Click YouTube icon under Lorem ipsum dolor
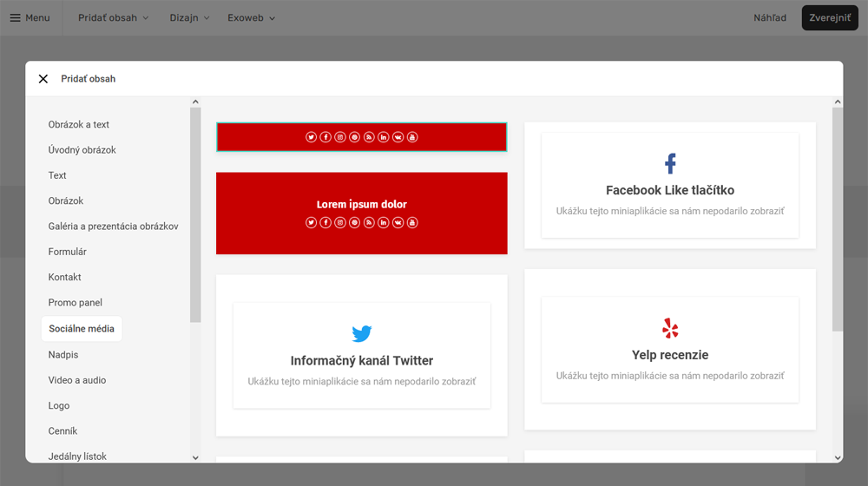The image size is (868, 486). 412,222
